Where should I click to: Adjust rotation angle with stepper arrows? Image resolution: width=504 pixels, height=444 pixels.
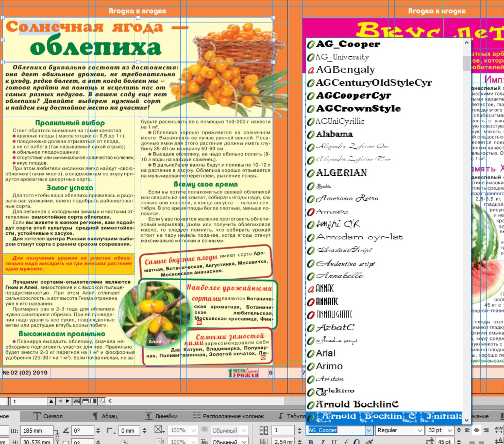coord(98,431)
